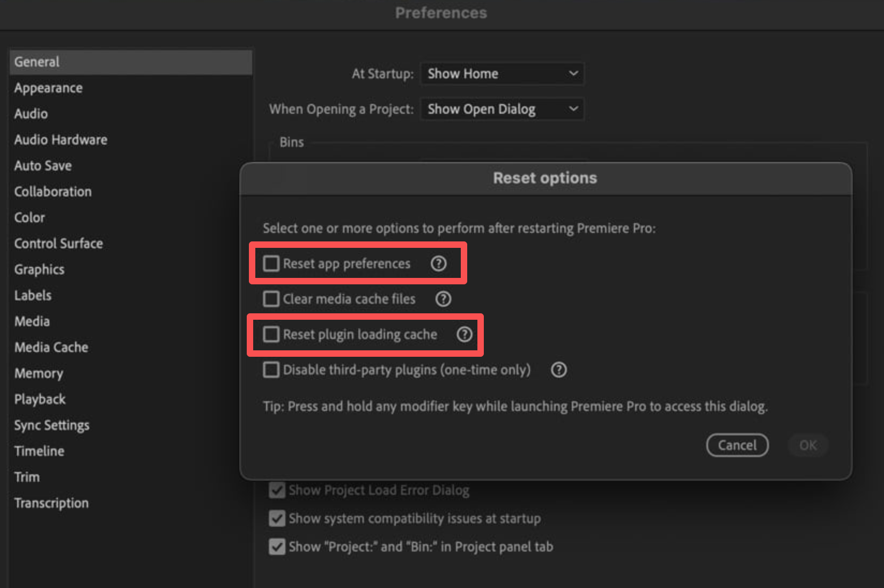Open Collaboration preferences
This screenshot has height=588, width=884.
[x=53, y=192]
